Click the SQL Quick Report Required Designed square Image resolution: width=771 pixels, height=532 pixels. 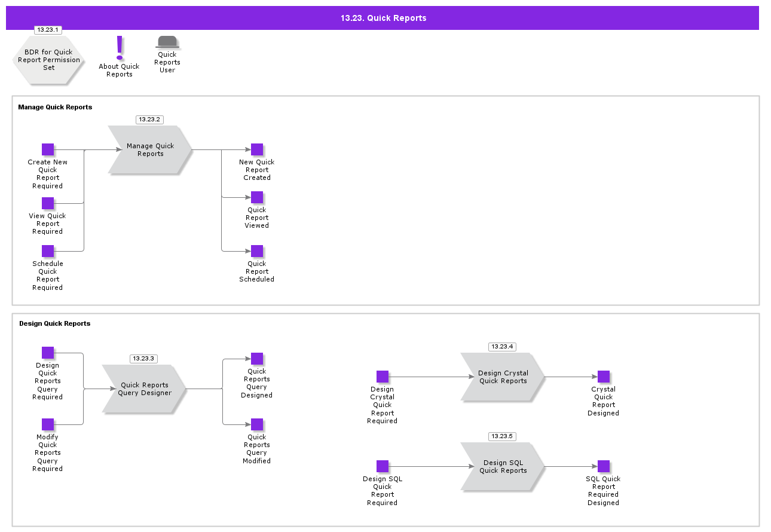(604, 466)
